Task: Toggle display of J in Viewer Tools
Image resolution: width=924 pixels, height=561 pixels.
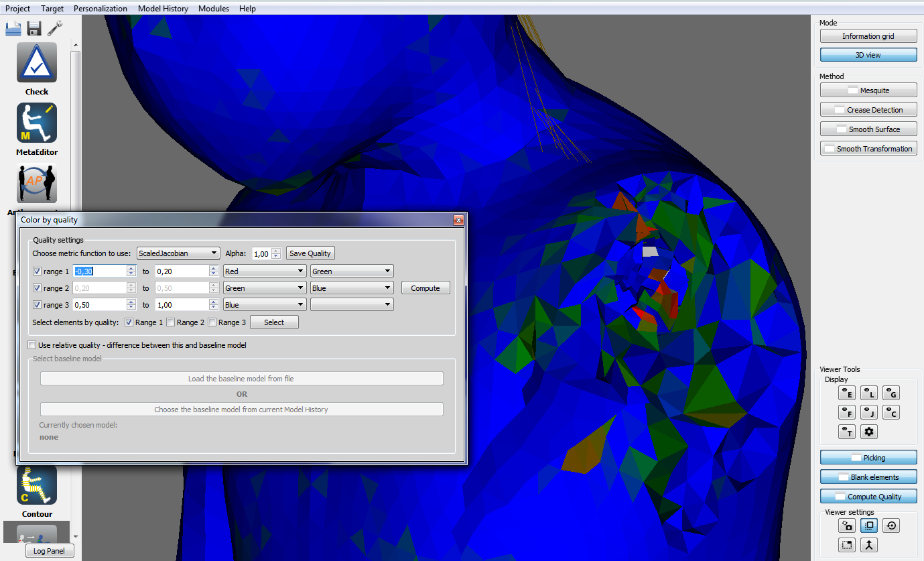Action: (869, 412)
